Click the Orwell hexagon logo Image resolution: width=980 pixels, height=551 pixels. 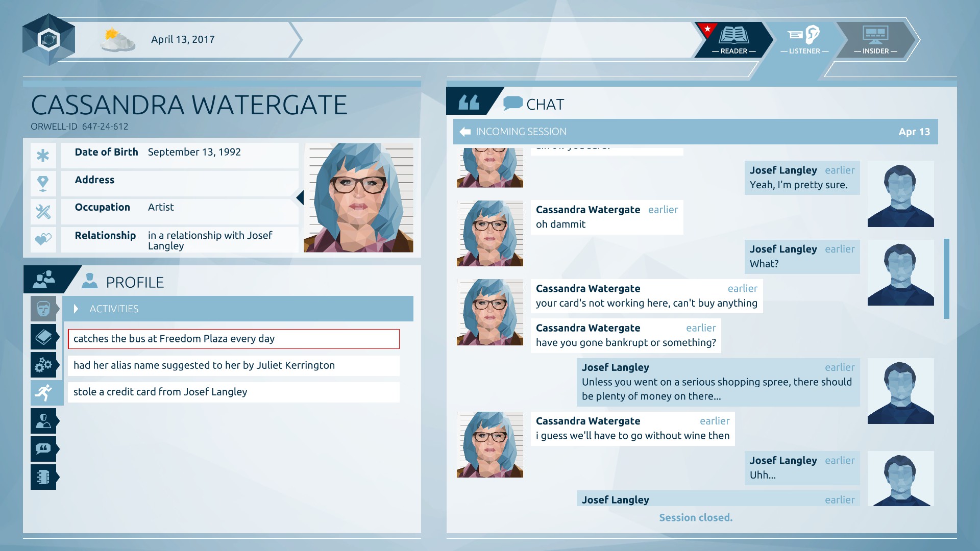(48, 40)
